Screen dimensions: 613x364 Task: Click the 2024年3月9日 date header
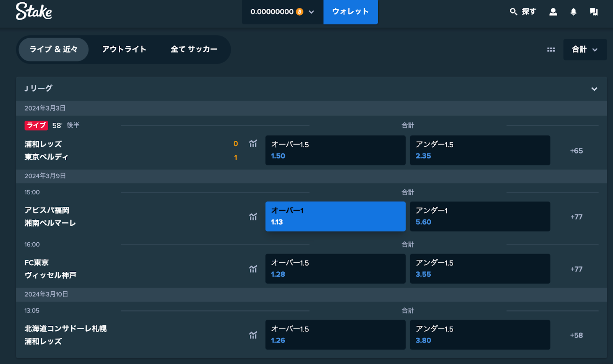45,176
